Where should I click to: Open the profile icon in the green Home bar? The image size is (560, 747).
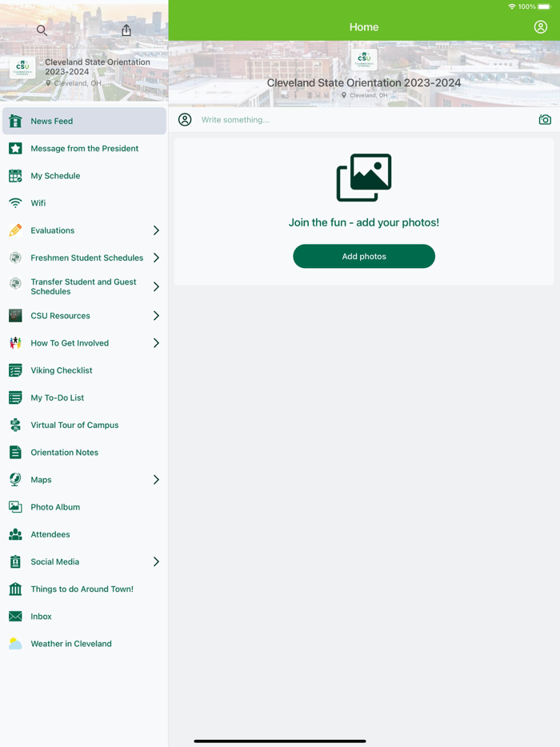coord(541,27)
